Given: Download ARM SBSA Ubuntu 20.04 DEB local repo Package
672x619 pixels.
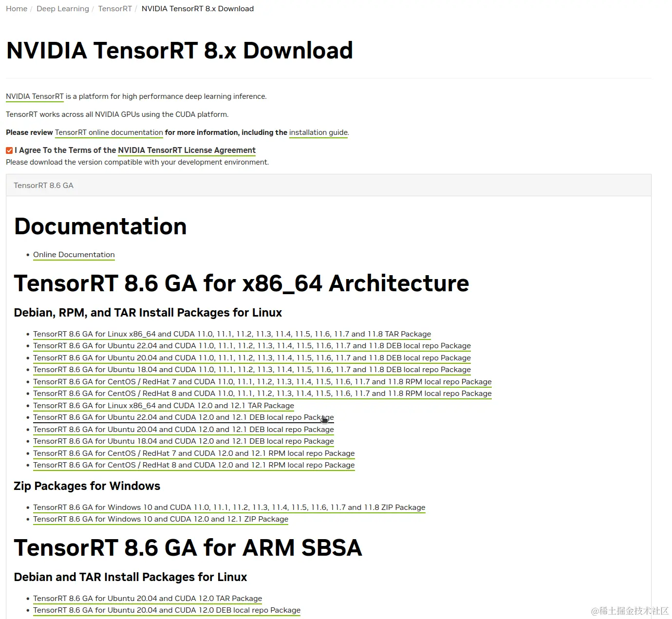Looking at the screenshot, I should pos(167,610).
